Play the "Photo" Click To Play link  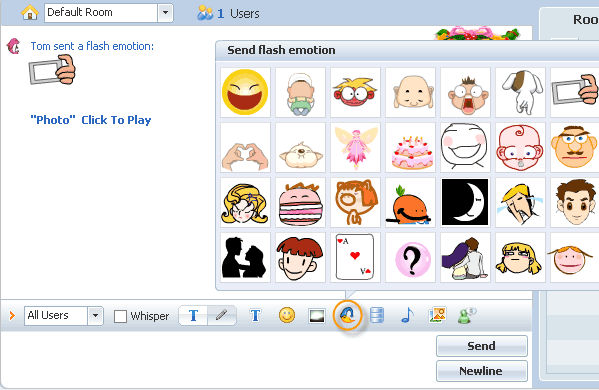pos(91,120)
